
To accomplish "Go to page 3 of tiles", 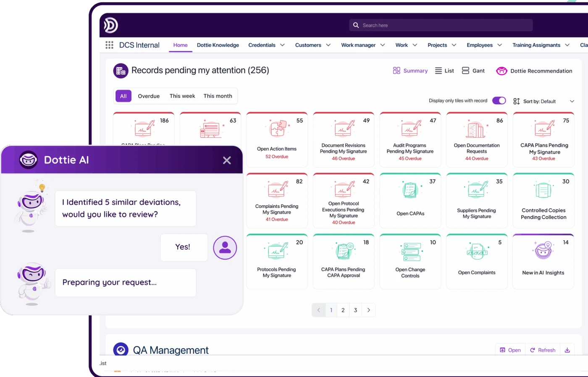I will click(355, 310).
